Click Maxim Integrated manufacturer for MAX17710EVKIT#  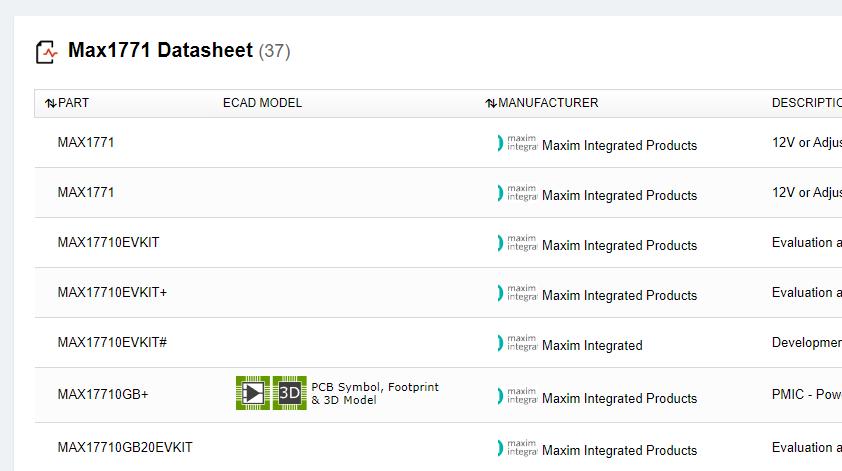(x=592, y=345)
